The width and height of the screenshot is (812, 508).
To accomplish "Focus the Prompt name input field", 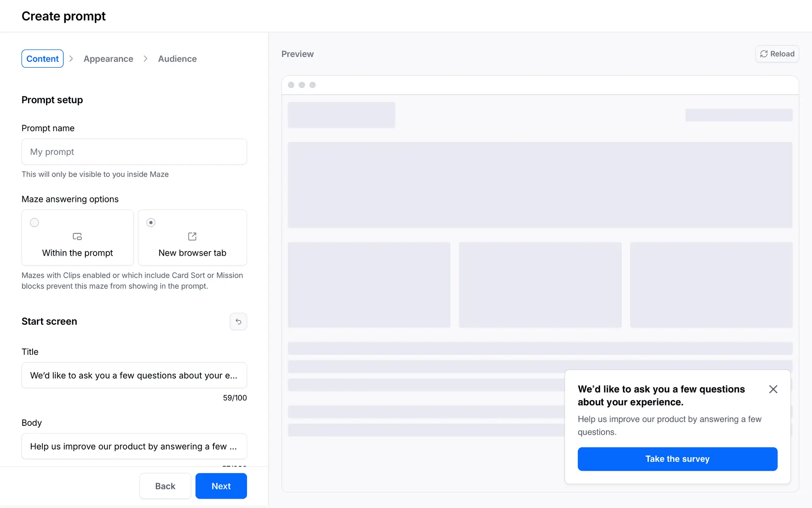I will point(134,152).
